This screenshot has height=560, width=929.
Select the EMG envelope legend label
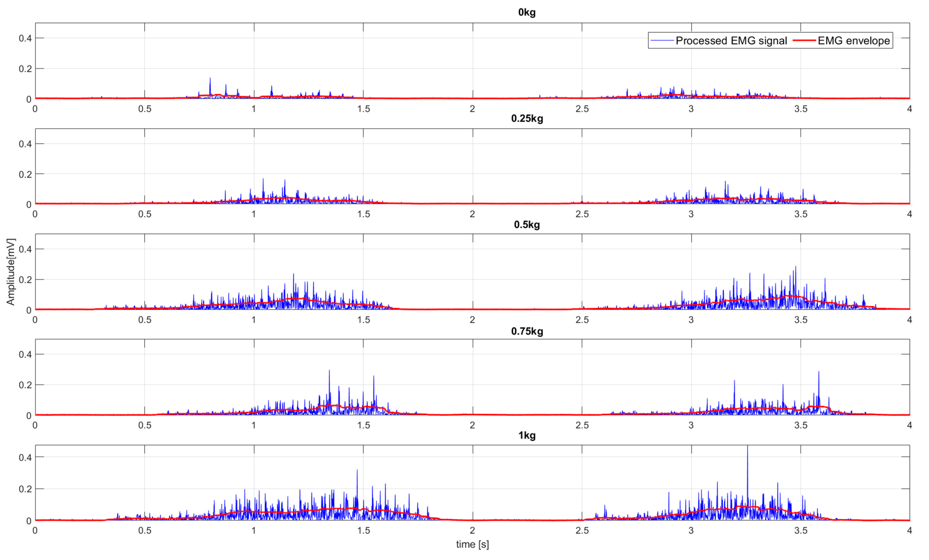coord(854,40)
